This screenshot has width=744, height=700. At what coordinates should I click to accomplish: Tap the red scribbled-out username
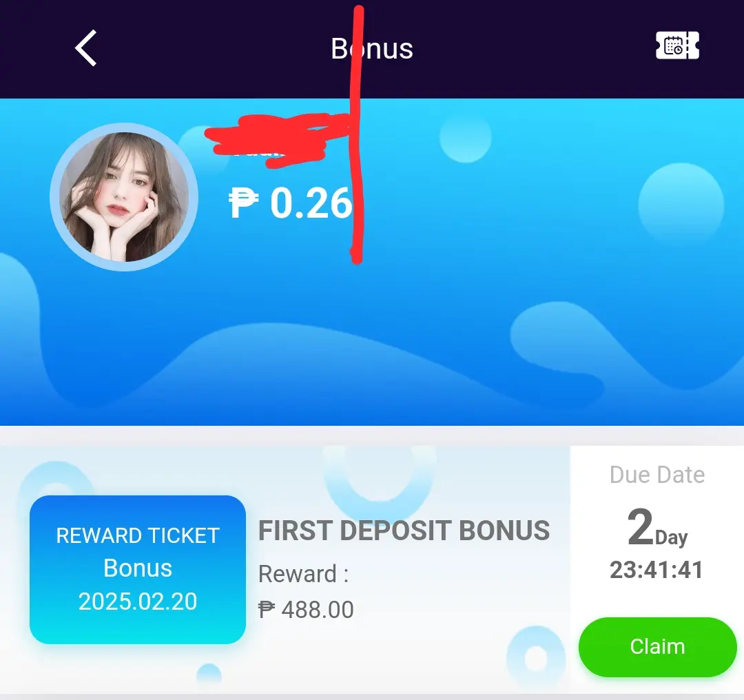point(278,141)
